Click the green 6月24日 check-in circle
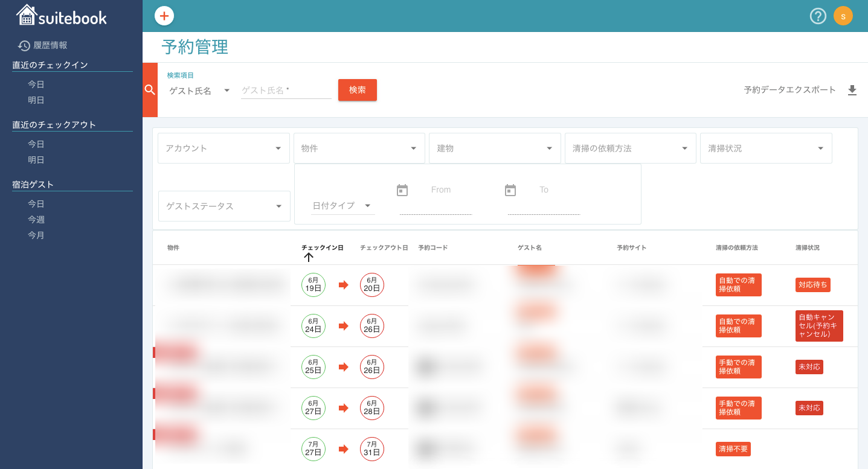Viewport: 868px width, 469px height. [x=313, y=326]
